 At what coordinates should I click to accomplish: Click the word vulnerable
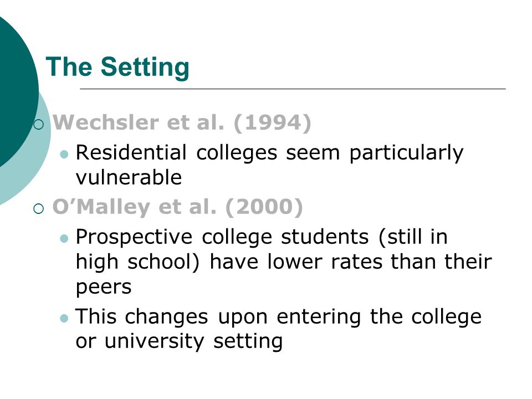pyautogui.click(x=129, y=177)
